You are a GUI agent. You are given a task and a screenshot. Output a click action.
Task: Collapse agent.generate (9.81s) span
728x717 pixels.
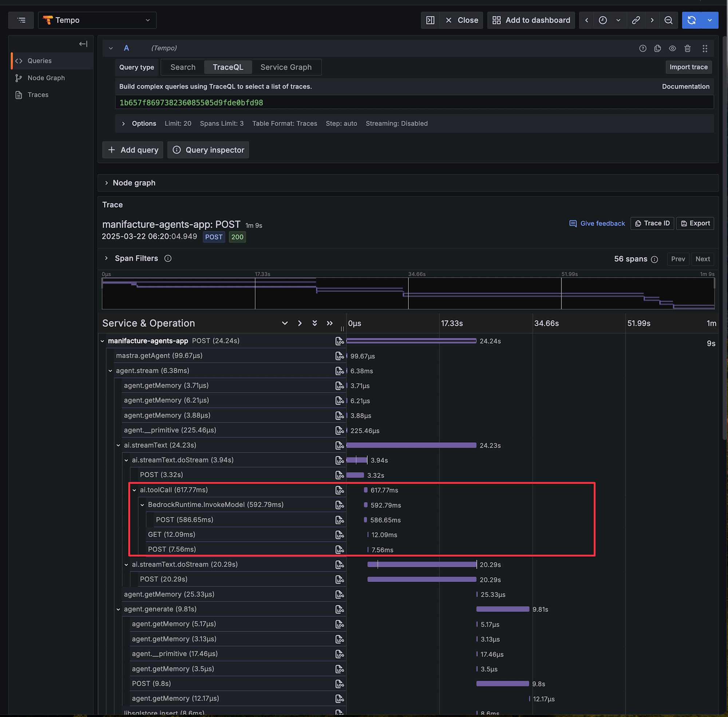(118, 609)
